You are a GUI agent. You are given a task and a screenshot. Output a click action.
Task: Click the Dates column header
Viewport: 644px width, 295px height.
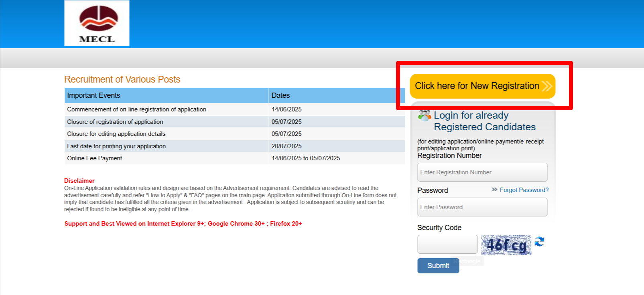(x=280, y=95)
